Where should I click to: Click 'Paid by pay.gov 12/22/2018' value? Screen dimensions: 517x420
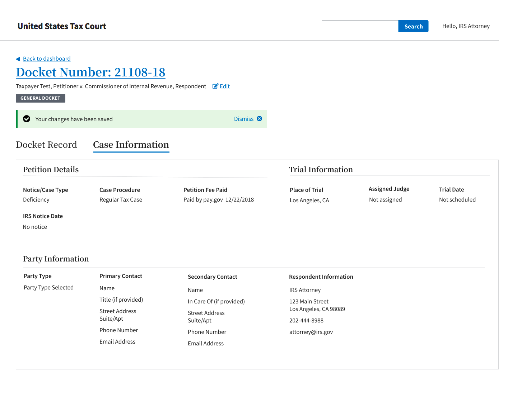pos(219,200)
